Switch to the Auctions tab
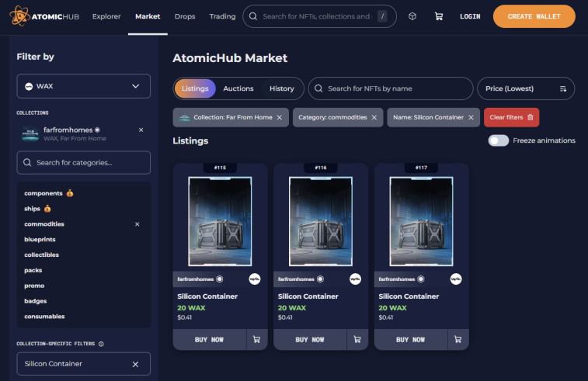Screen dimensions: 588x381 [x=238, y=88]
